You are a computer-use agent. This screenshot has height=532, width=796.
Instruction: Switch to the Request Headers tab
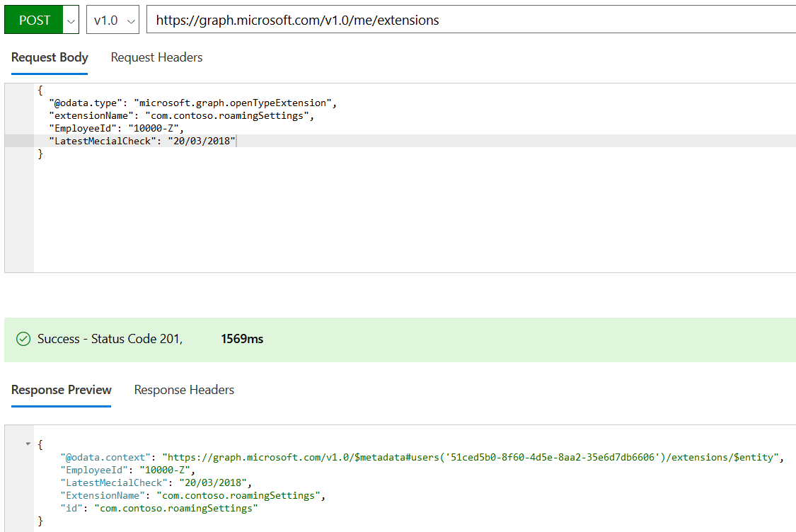[x=156, y=57]
